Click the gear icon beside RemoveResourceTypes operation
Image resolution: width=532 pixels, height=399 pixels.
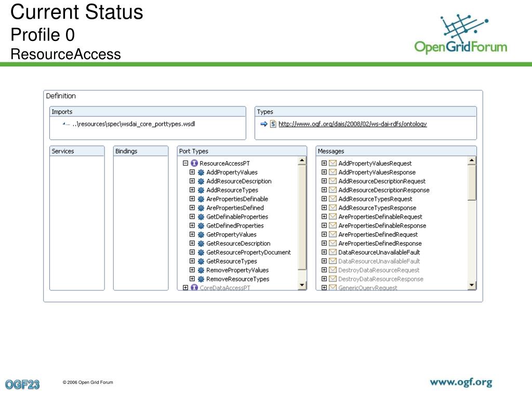click(201, 279)
